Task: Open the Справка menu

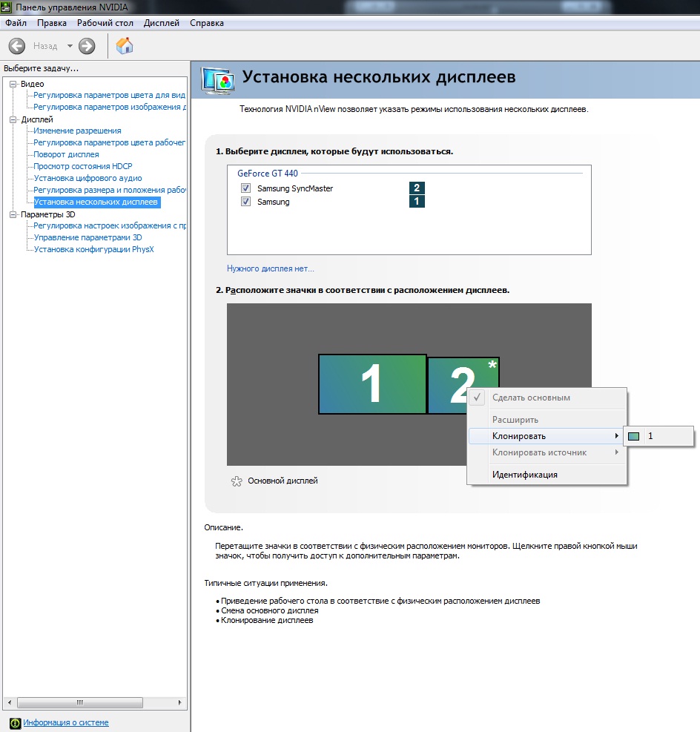Action: pyautogui.click(x=207, y=23)
